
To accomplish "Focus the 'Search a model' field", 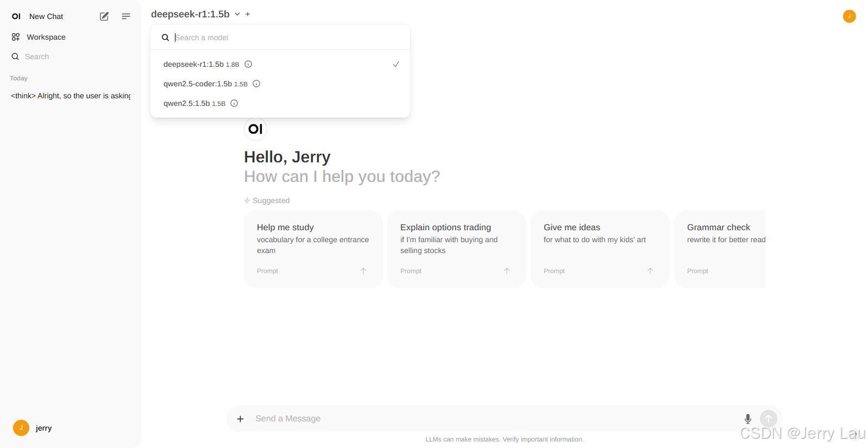I will [288, 37].
